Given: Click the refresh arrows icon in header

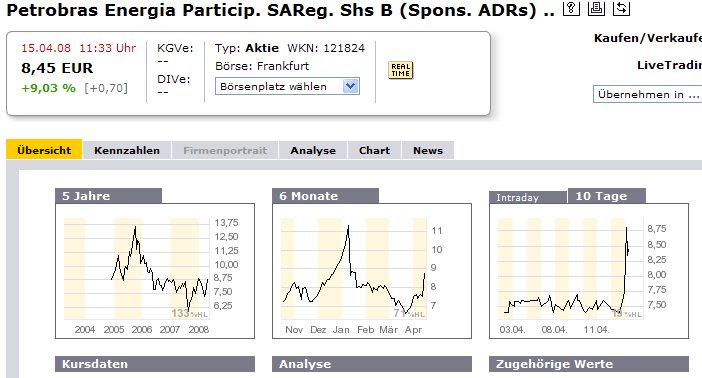Looking at the screenshot, I should pos(621,8).
